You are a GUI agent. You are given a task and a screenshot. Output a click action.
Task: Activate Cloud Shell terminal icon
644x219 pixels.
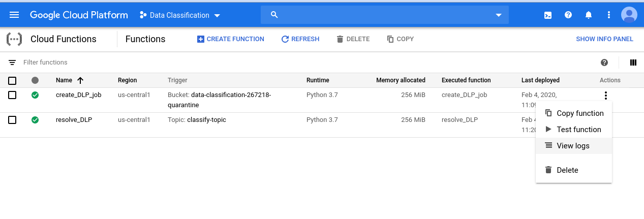pos(548,15)
